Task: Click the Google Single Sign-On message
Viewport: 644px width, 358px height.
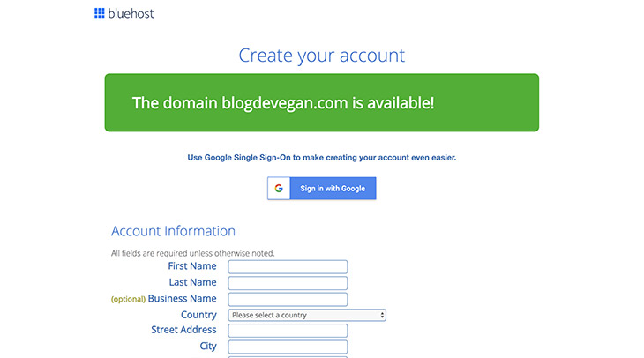Action: point(322,158)
